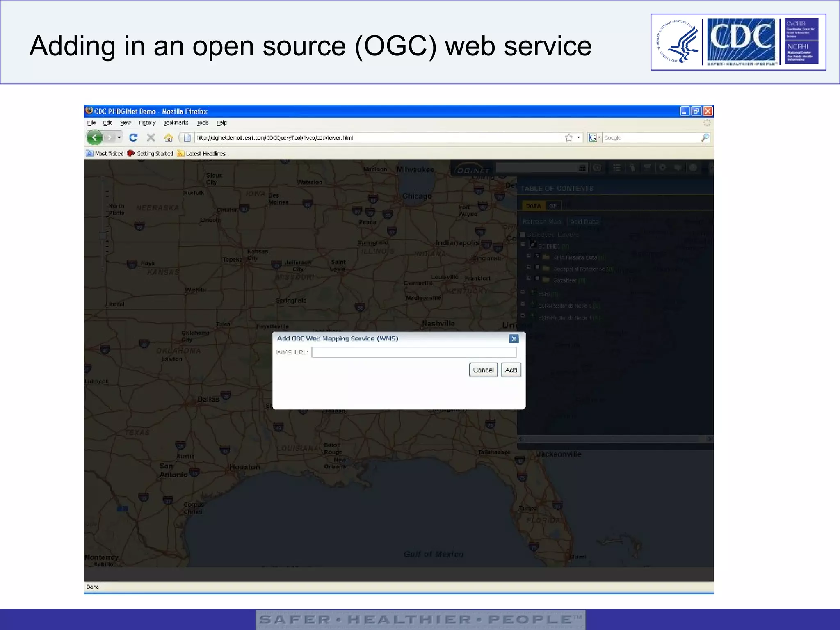Switch to the GP tab
Image resolution: width=840 pixels, height=630 pixels.
tap(553, 206)
